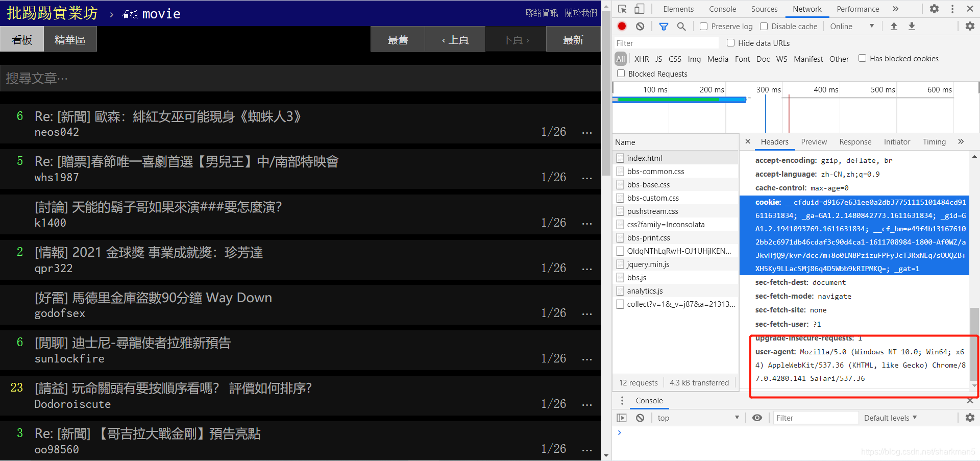
Task: Open the Response tab
Action: 855,141
